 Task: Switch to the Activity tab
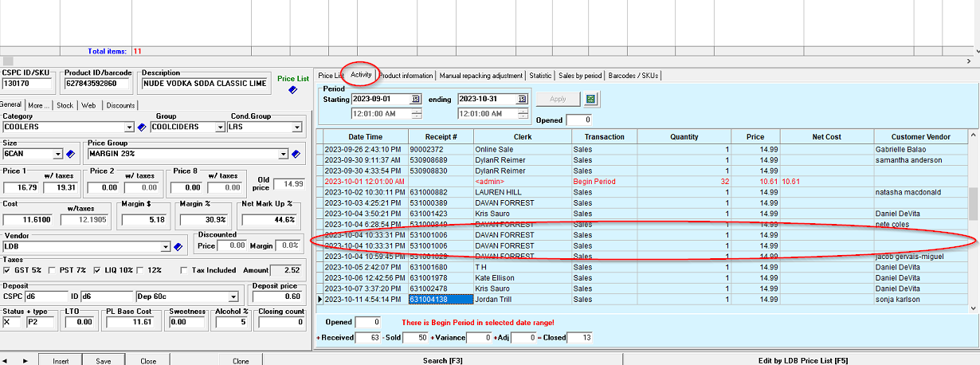tap(361, 74)
